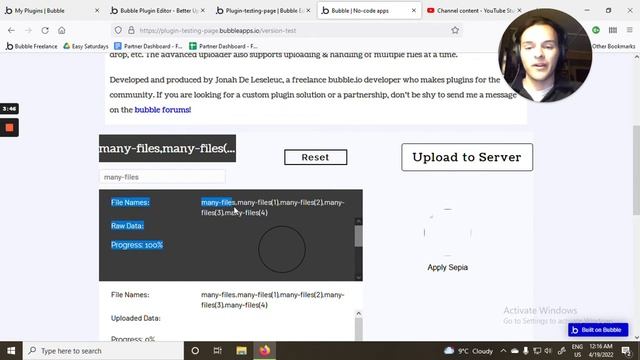The image size is (640, 360).
Task: Open Cortana from the taskbar
Action: pos(195,351)
